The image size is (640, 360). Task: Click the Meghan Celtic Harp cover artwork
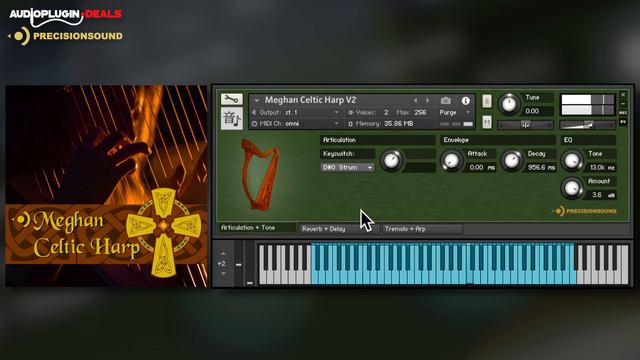tap(106, 186)
